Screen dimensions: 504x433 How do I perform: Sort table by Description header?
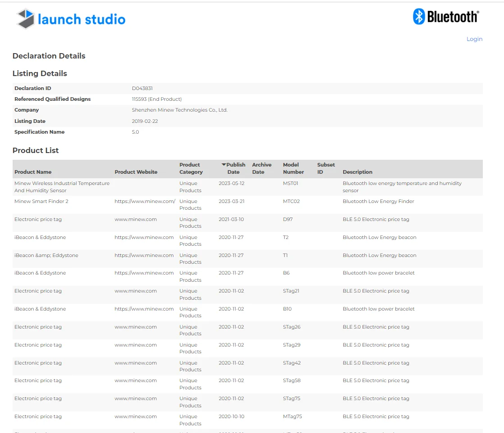pos(358,172)
